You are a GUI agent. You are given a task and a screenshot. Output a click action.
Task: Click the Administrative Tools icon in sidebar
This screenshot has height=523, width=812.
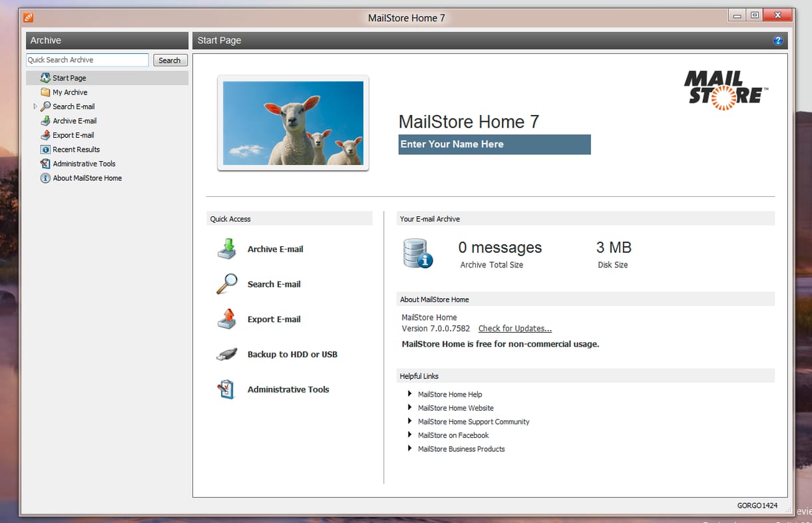coord(45,164)
